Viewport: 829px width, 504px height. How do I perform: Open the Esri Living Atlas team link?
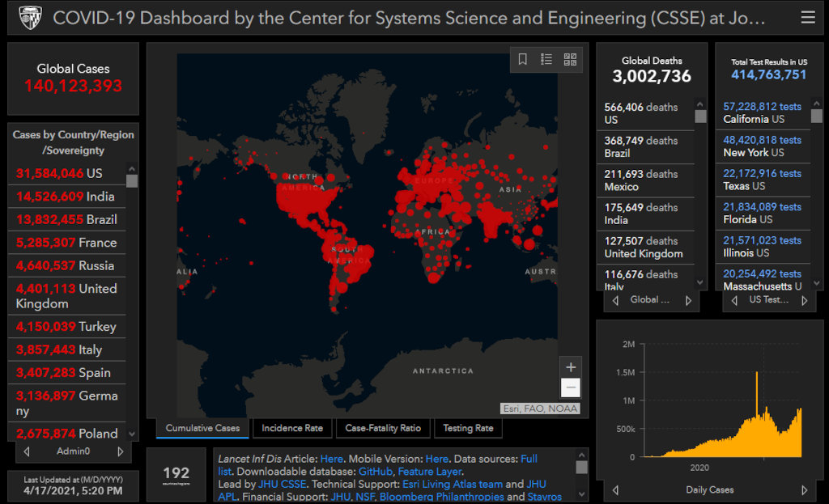click(x=453, y=484)
